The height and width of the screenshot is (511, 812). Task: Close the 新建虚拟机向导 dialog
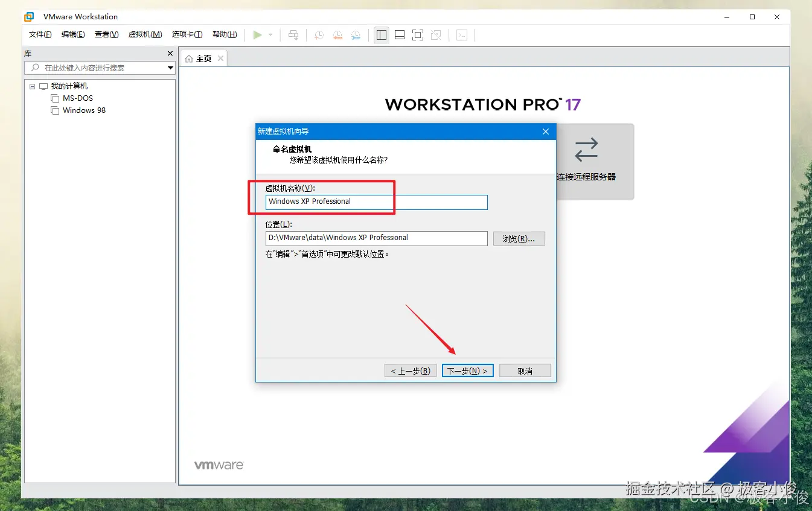click(x=546, y=132)
